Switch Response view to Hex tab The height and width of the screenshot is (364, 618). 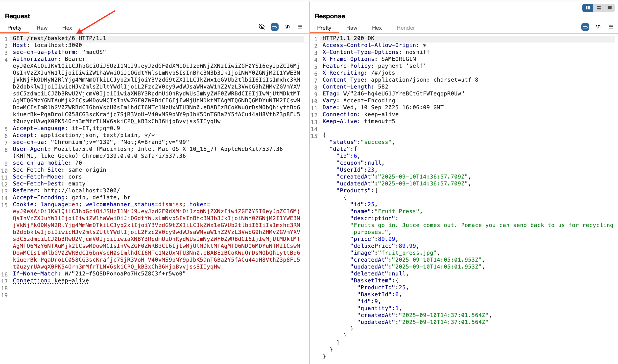[377, 28]
